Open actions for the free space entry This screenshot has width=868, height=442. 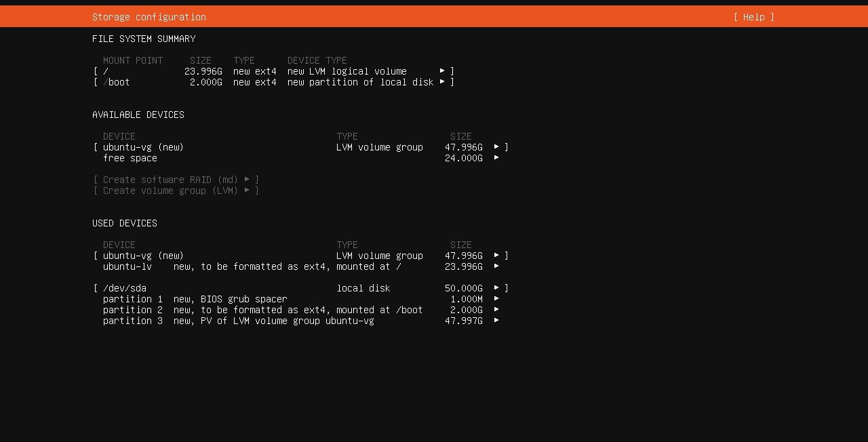tap(496, 158)
